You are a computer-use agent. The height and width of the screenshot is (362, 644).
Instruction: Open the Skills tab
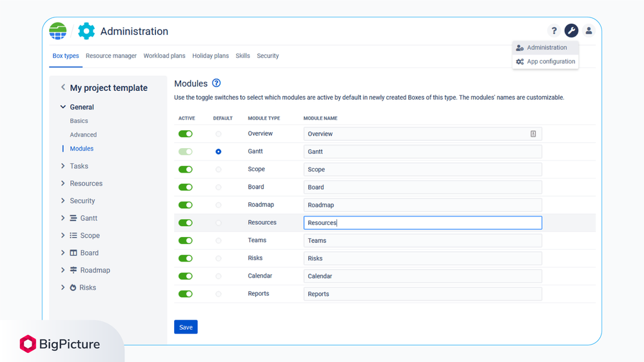click(243, 56)
